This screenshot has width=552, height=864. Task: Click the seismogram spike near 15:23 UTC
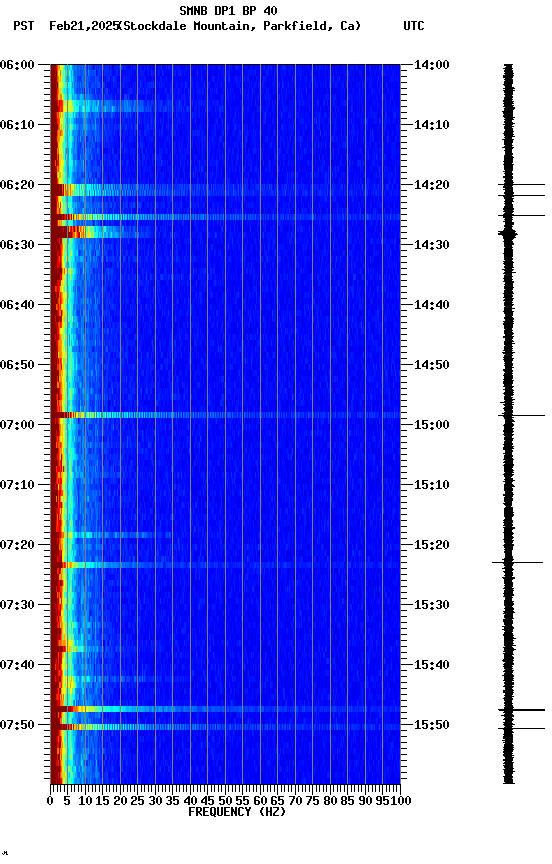click(517, 563)
